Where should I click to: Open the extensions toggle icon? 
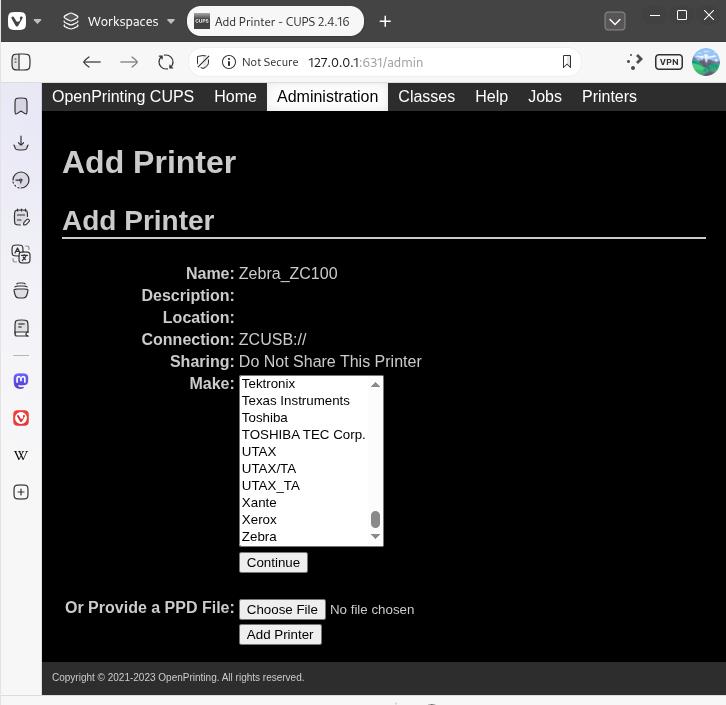click(x=634, y=62)
